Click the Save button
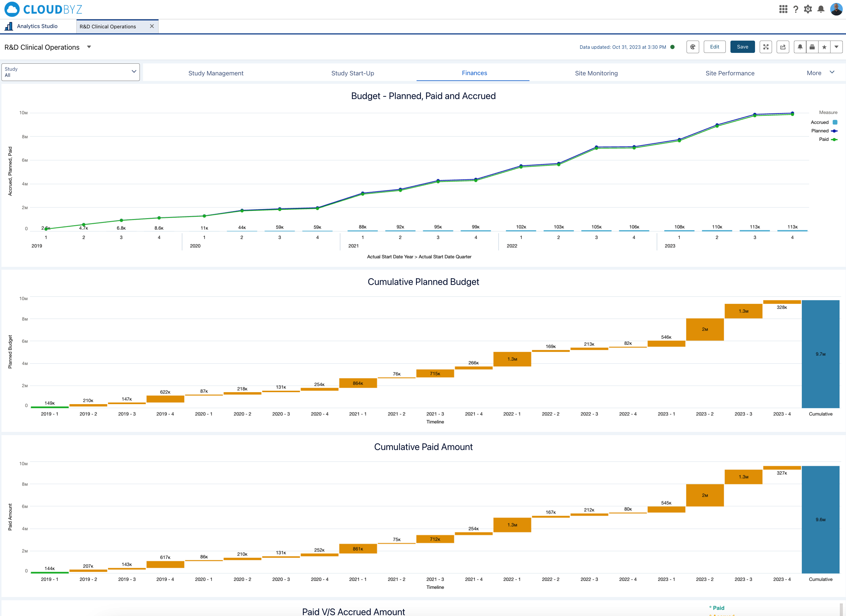846x616 pixels. (x=742, y=47)
